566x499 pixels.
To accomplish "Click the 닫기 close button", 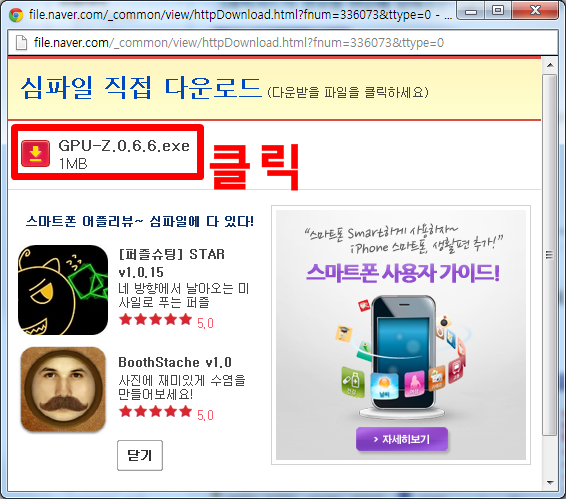I will (x=140, y=455).
